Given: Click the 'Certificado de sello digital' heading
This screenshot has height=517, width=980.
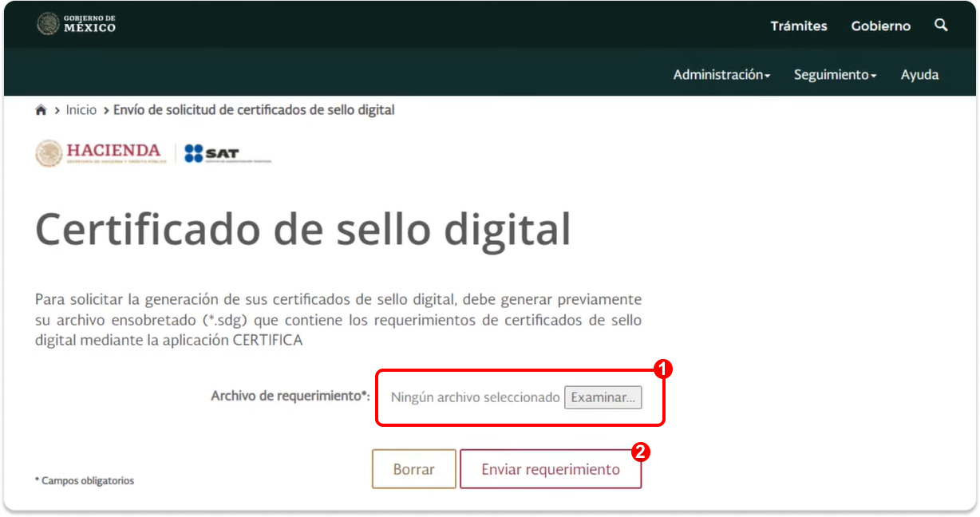Looking at the screenshot, I should (303, 230).
